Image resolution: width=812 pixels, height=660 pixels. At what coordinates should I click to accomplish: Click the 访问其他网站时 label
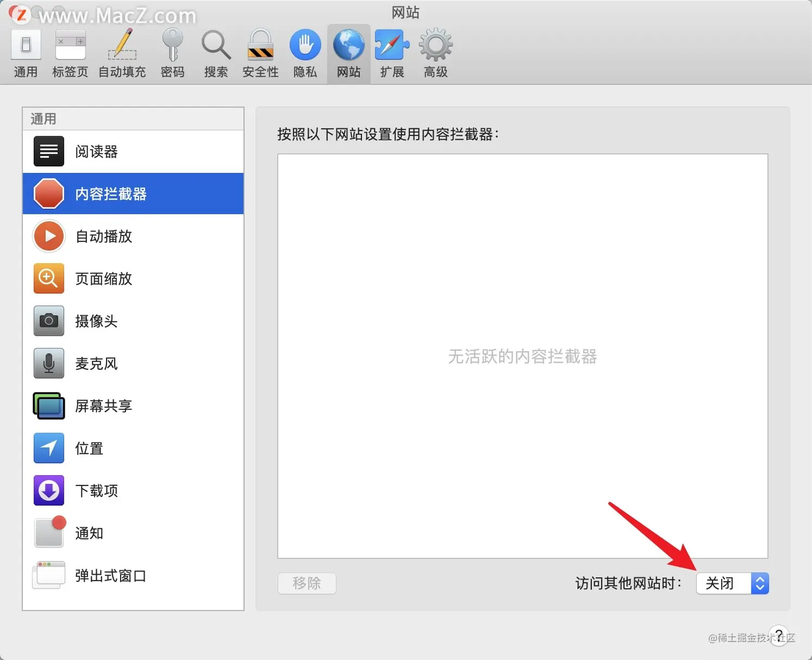(628, 583)
